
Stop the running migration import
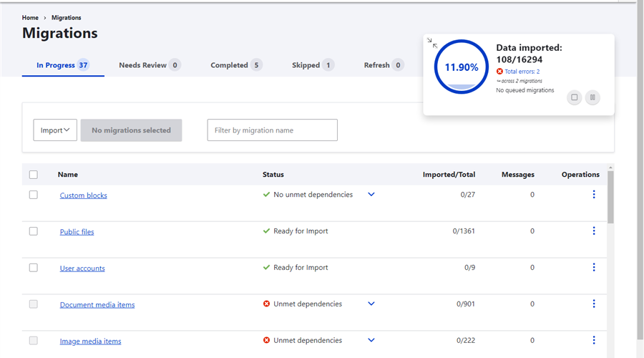(x=574, y=97)
